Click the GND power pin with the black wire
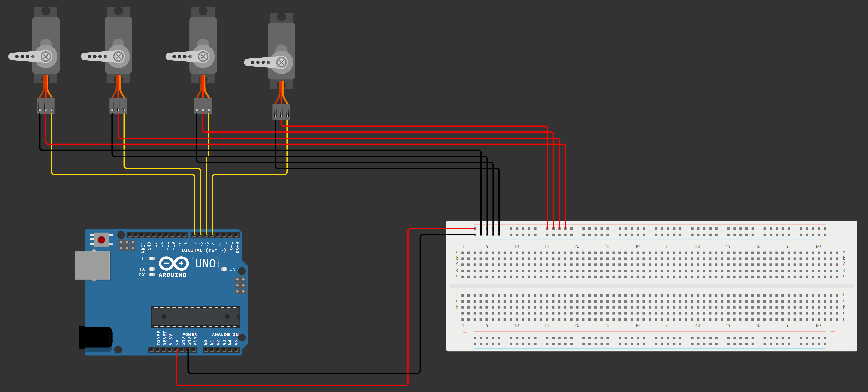The width and height of the screenshot is (868, 392). click(x=188, y=350)
